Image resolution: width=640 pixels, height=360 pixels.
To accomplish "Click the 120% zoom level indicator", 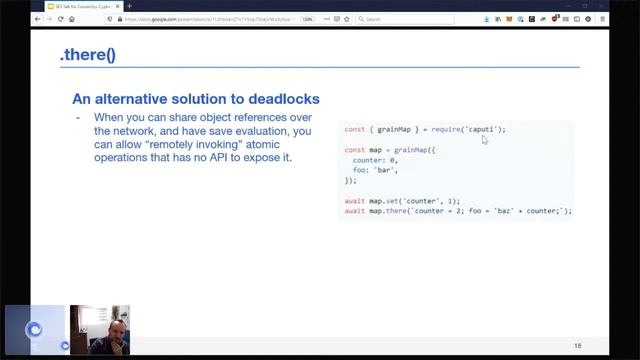I will click(307, 19).
